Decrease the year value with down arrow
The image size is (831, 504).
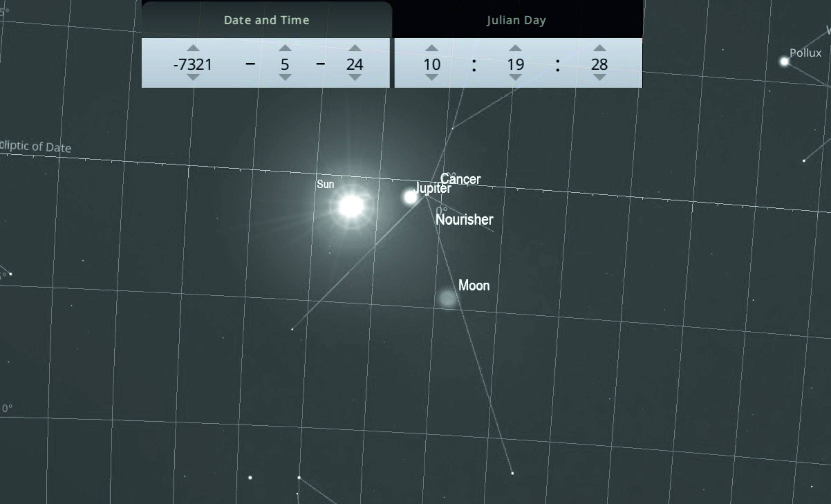(193, 77)
